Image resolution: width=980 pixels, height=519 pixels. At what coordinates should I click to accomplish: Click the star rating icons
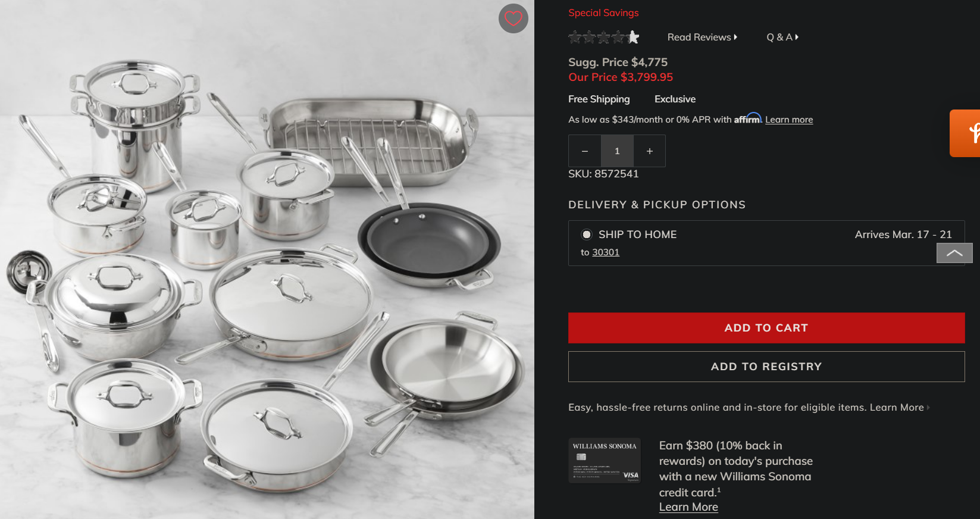point(604,37)
